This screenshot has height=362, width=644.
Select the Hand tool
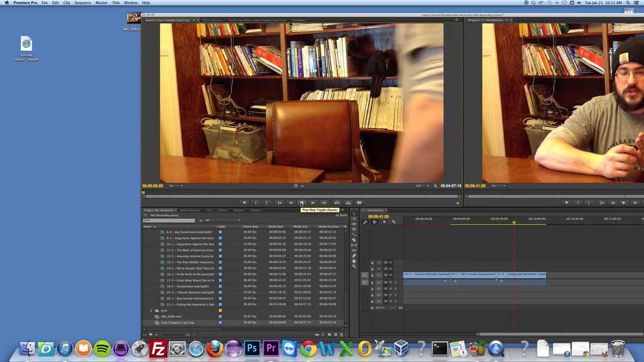click(354, 261)
